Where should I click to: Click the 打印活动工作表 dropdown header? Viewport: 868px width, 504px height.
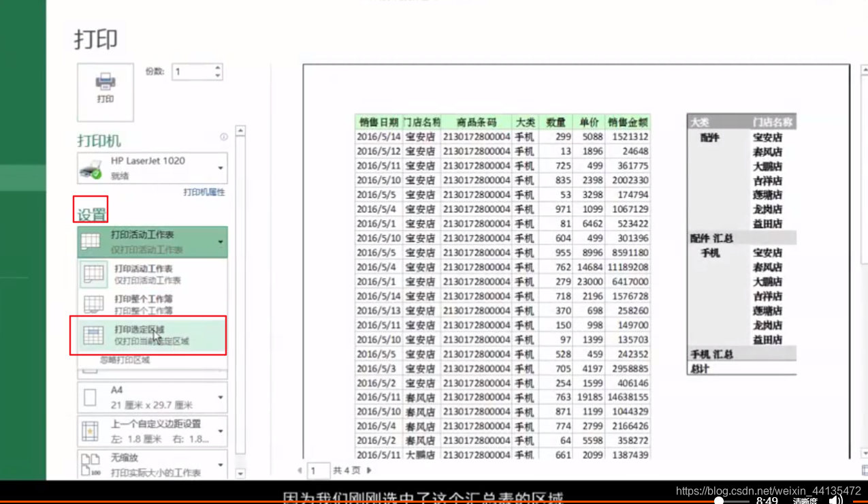click(x=152, y=241)
